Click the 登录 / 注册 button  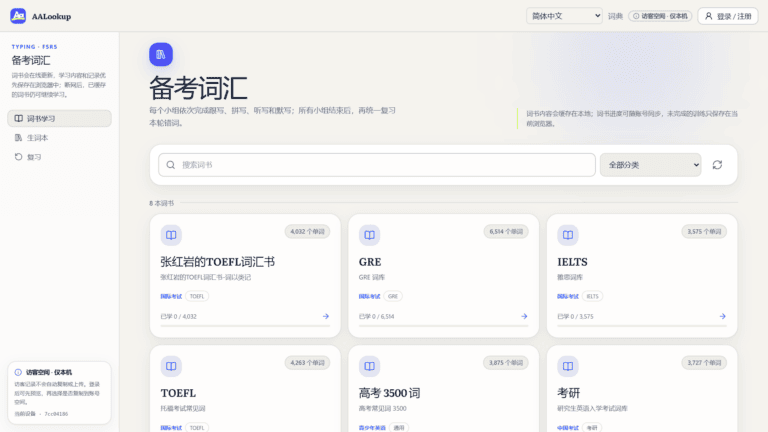[x=728, y=16]
